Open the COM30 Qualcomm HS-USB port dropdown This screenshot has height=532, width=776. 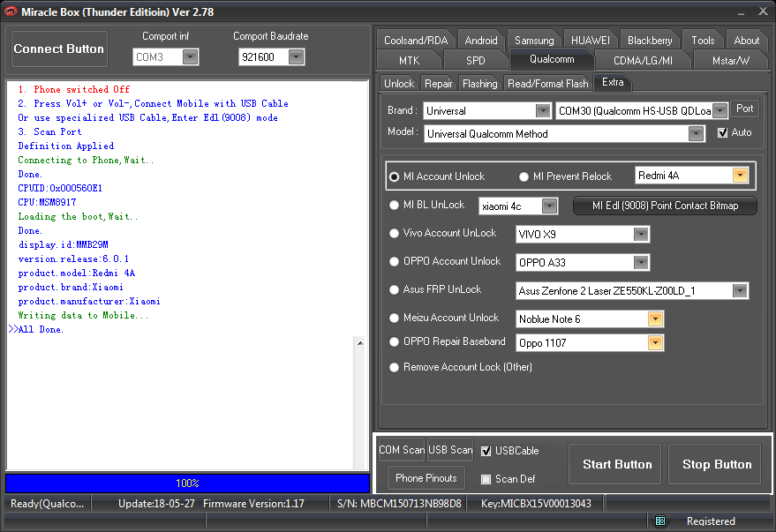[x=720, y=111]
